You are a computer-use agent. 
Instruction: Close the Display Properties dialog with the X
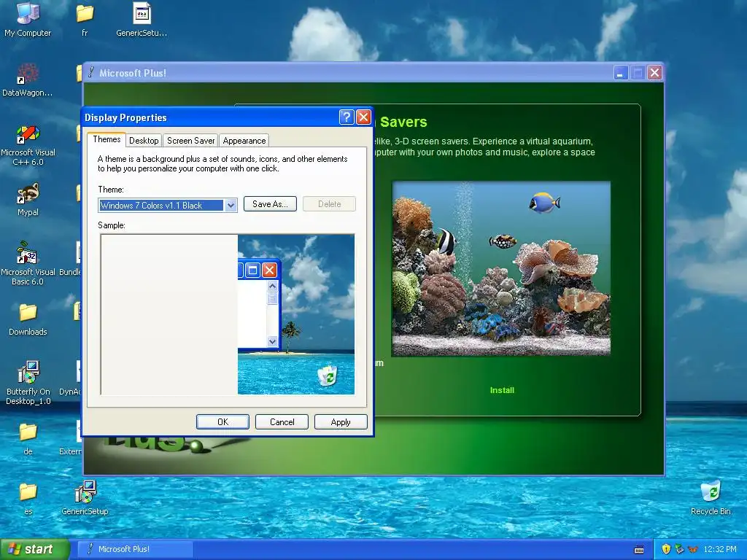click(x=363, y=117)
